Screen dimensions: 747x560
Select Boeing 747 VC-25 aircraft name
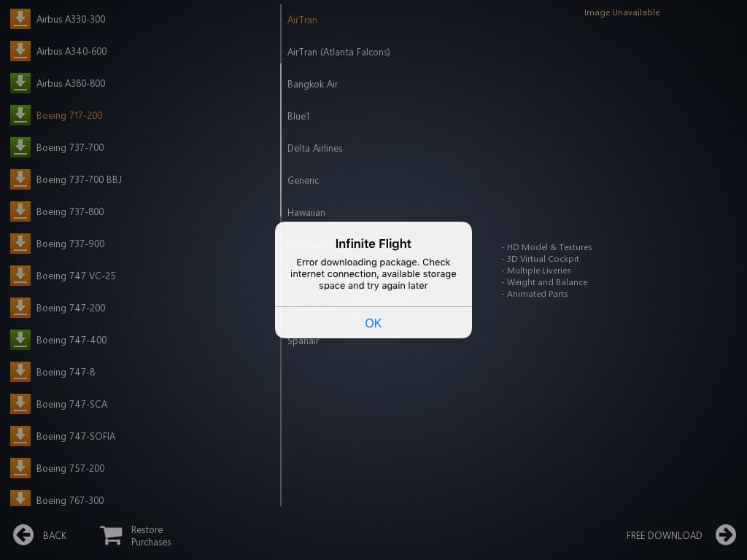click(x=76, y=276)
